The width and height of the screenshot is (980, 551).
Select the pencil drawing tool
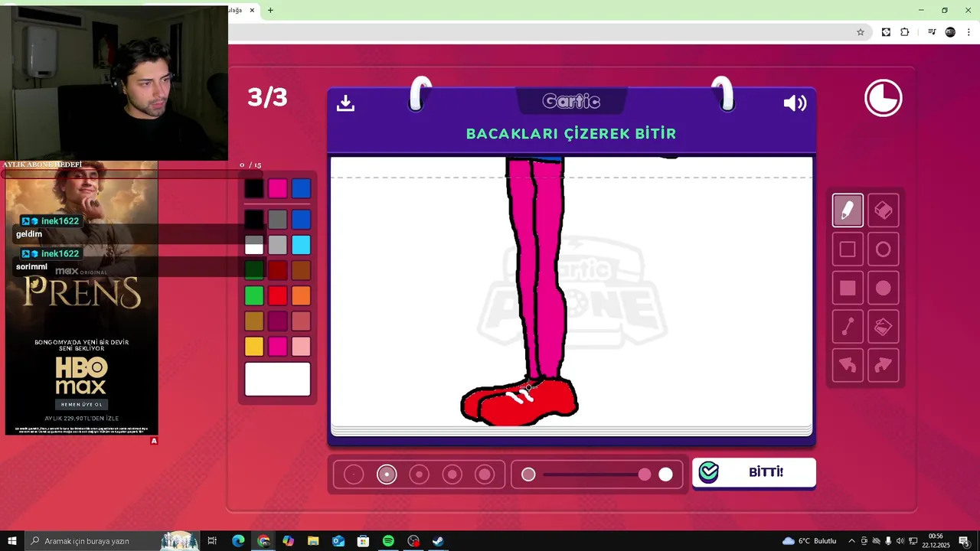(x=848, y=210)
